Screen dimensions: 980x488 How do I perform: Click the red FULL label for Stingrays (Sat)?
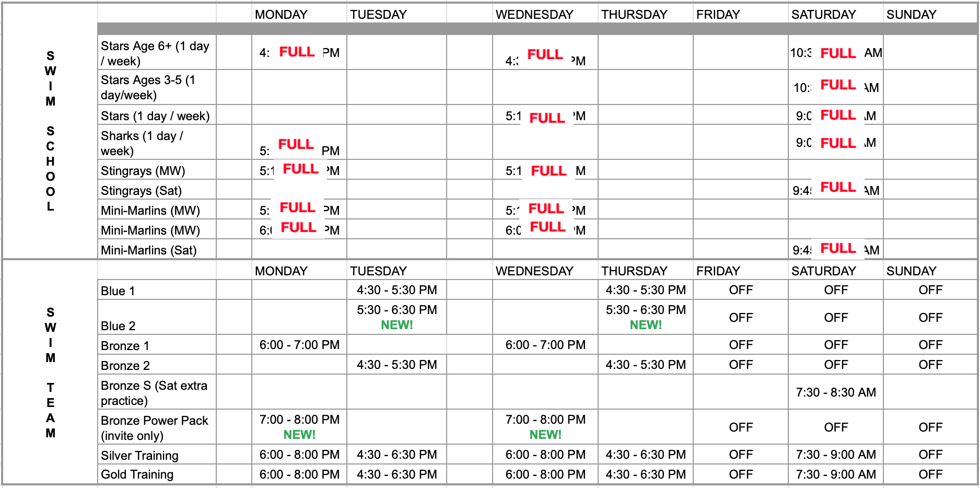tap(838, 187)
